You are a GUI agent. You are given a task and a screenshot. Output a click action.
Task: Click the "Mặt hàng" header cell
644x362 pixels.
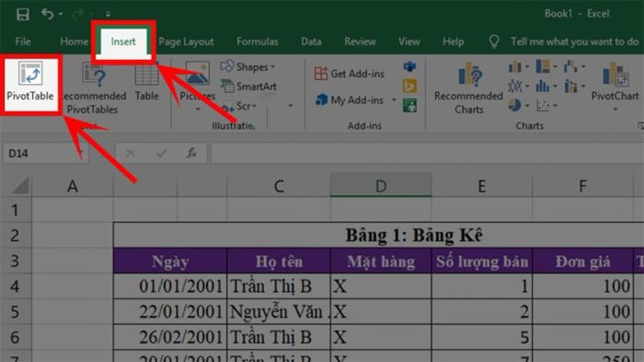point(381,262)
